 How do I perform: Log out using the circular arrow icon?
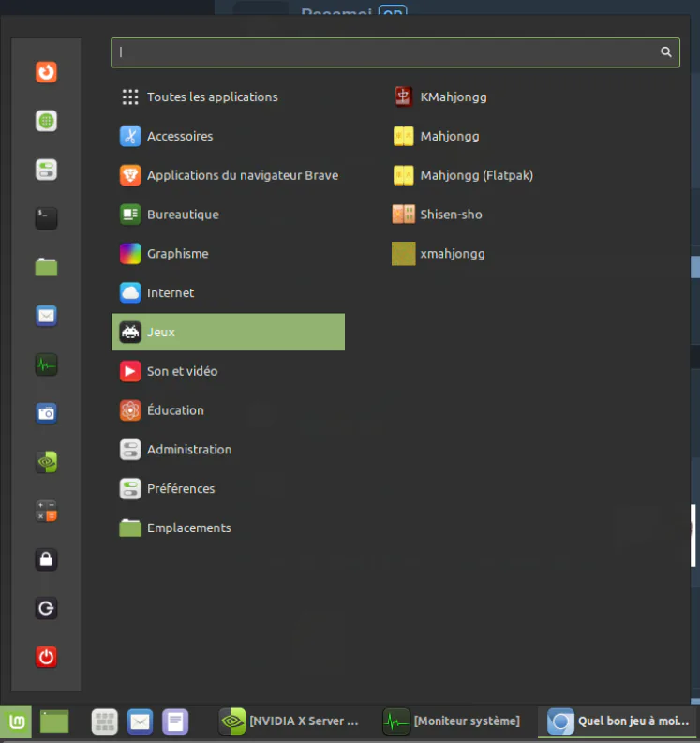point(46,608)
